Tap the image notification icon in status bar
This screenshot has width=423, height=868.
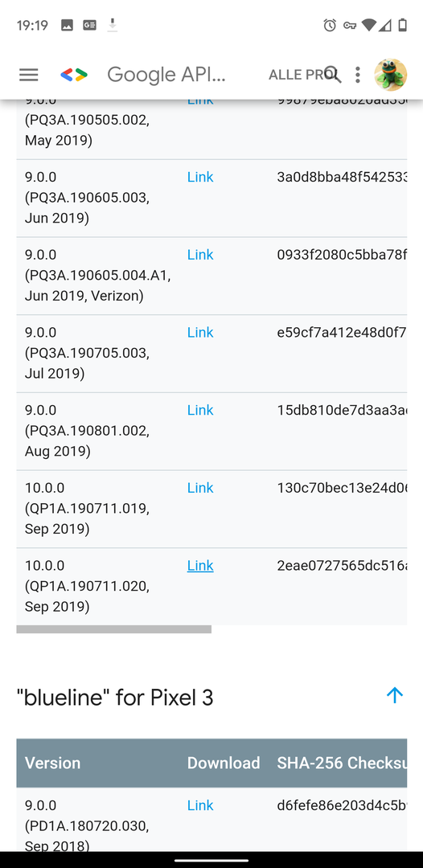point(67,25)
